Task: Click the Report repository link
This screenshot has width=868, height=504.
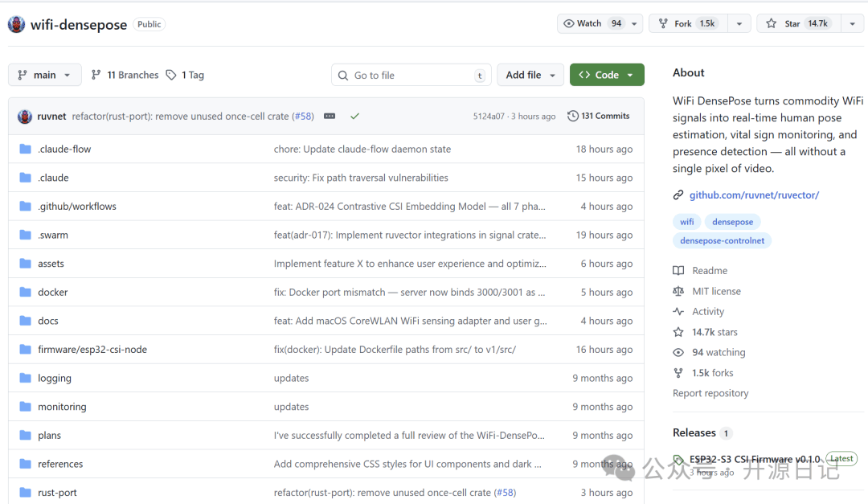Action: point(710,393)
